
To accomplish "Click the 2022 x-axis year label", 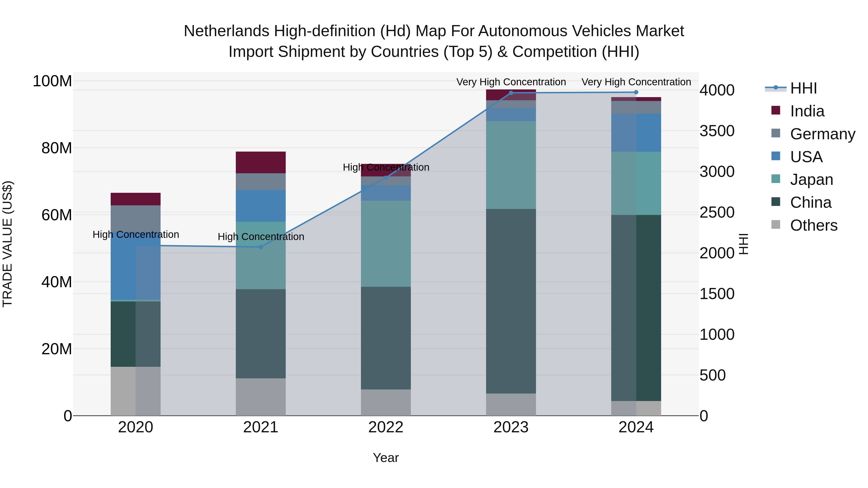I will click(386, 427).
